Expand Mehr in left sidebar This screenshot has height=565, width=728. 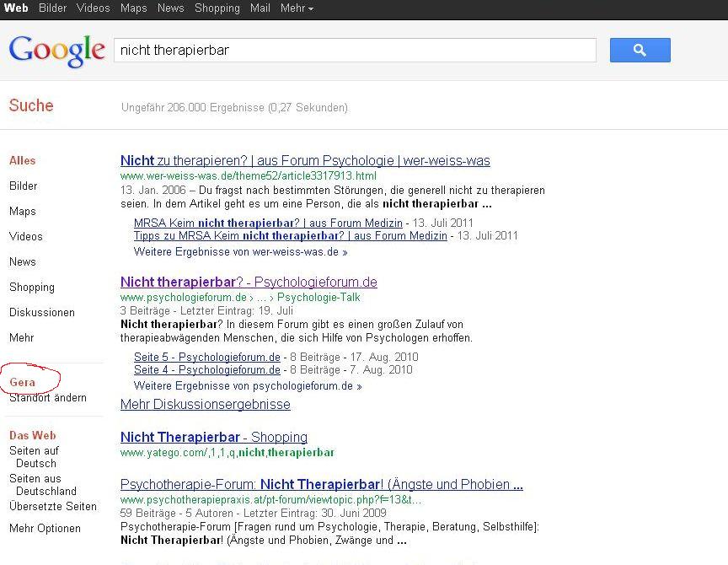point(22,337)
